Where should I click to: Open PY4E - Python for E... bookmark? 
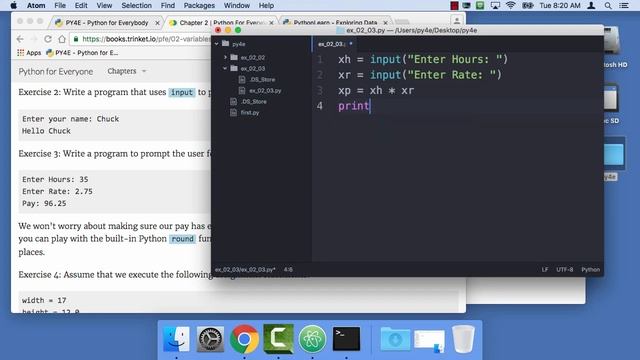pos(82,53)
